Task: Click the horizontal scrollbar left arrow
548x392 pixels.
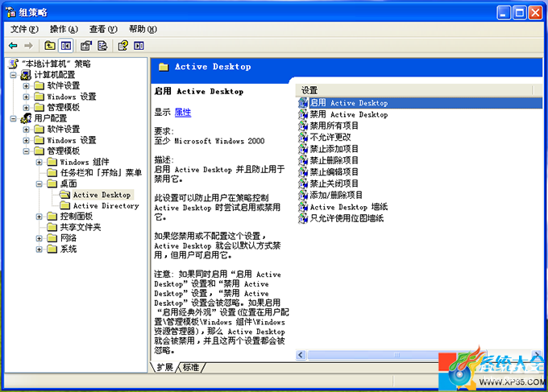Action: (301, 355)
